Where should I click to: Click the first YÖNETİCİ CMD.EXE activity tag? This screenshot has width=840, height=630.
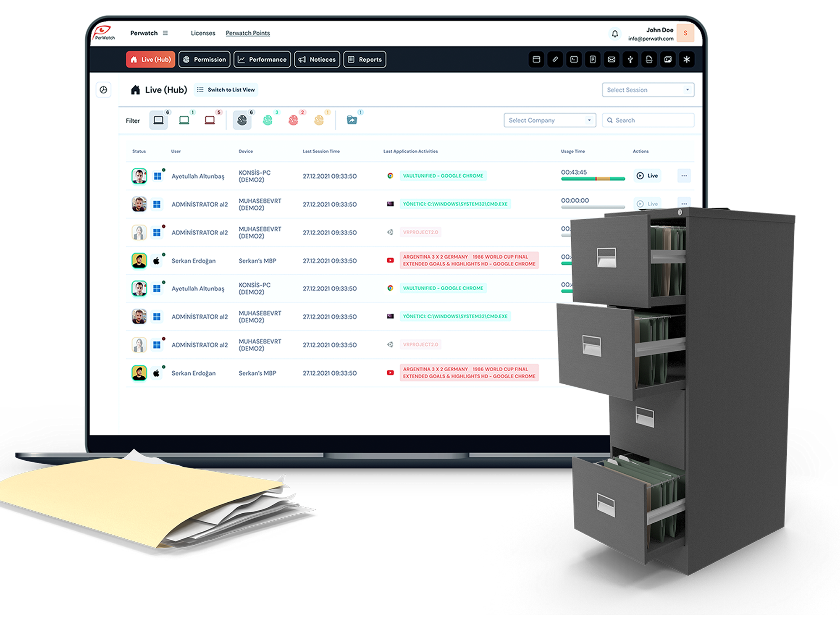coord(455,204)
